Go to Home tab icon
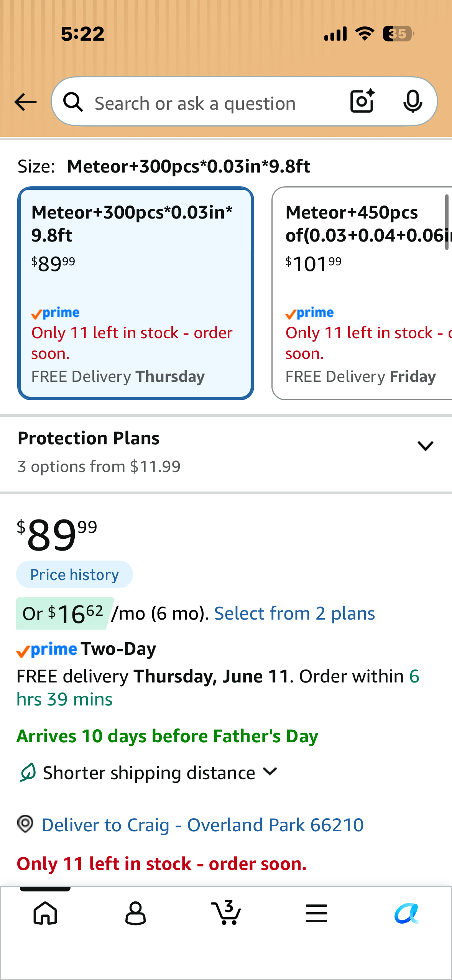Screen dimensions: 452x980 45,913
